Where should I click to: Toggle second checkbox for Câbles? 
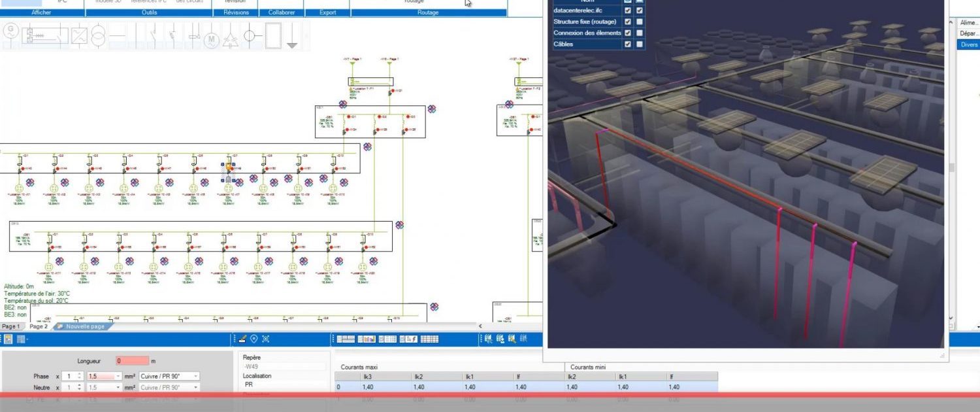[640, 44]
